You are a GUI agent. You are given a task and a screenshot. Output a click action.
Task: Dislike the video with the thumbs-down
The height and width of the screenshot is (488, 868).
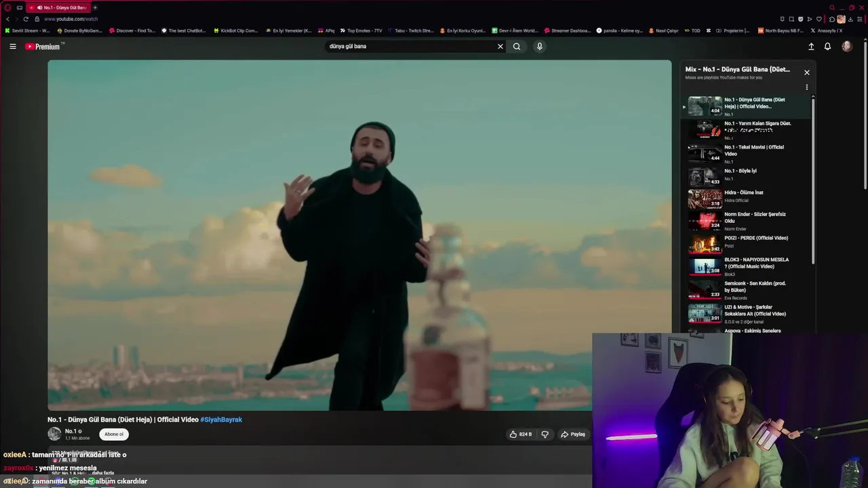click(545, 434)
